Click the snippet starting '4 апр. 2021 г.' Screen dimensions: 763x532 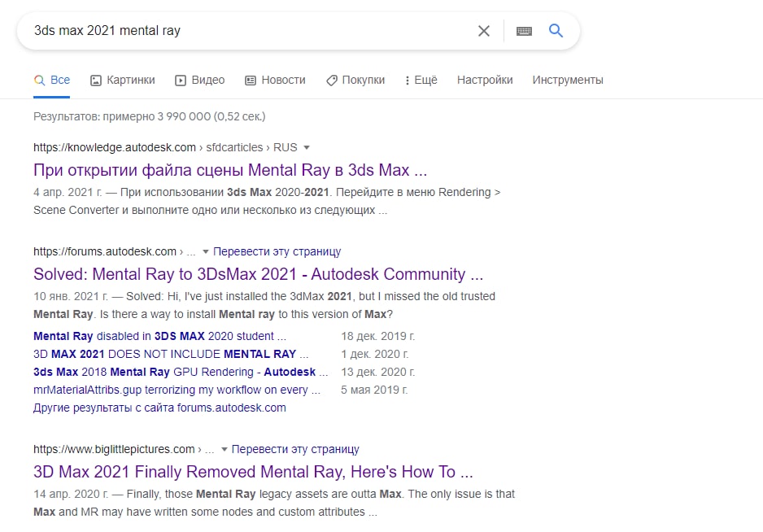(x=267, y=201)
